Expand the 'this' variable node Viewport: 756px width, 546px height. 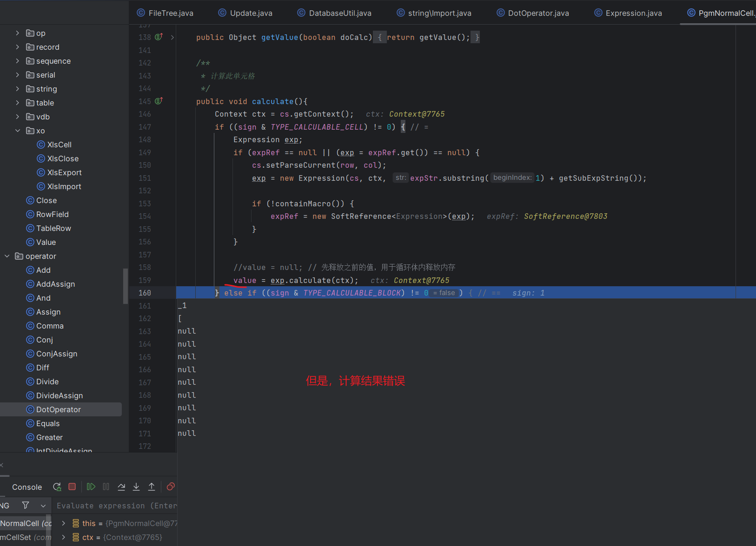click(64, 523)
